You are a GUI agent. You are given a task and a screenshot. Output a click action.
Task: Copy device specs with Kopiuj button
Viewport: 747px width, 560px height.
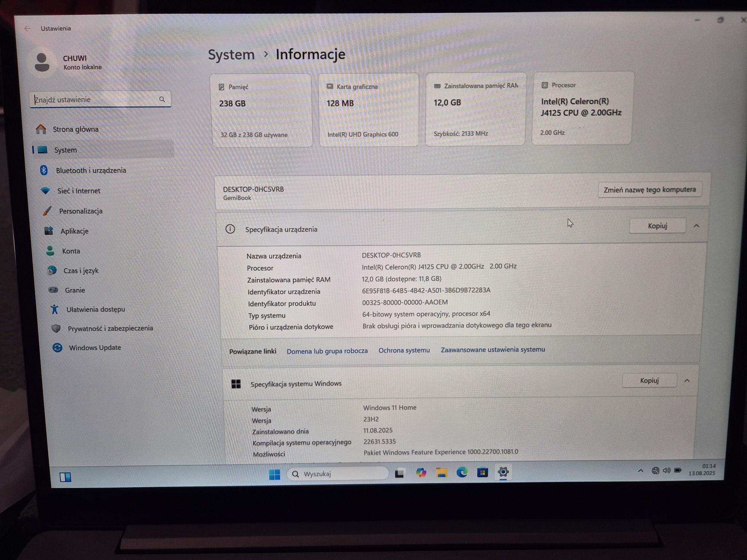point(657,226)
